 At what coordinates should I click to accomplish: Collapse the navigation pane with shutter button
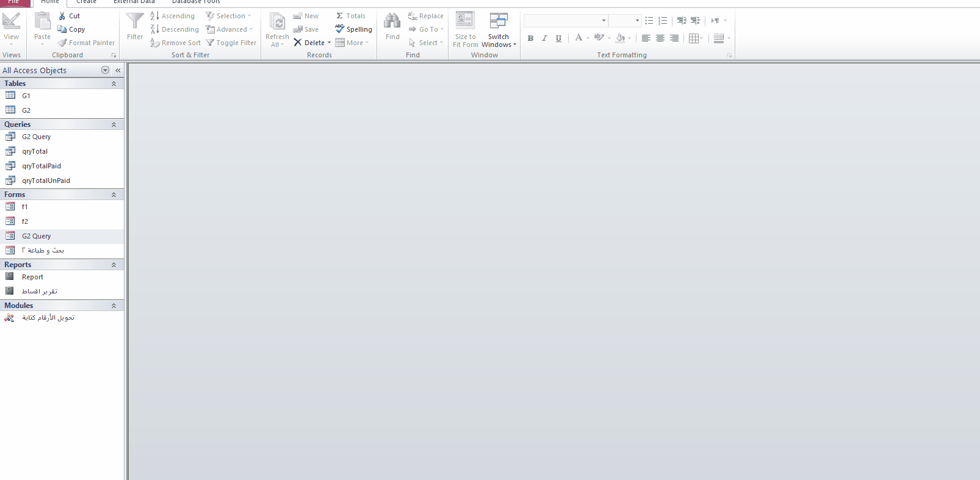pyautogui.click(x=118, y=70)
